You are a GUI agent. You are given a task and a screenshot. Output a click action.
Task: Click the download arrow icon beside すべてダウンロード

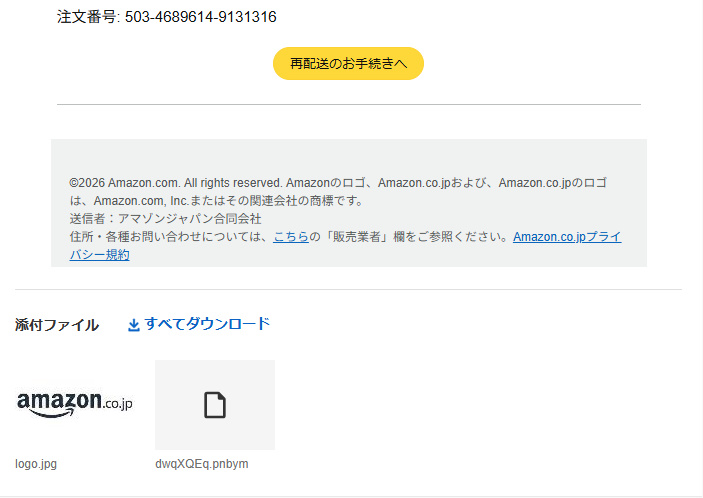pyautogui.click(x=134, y=325)
